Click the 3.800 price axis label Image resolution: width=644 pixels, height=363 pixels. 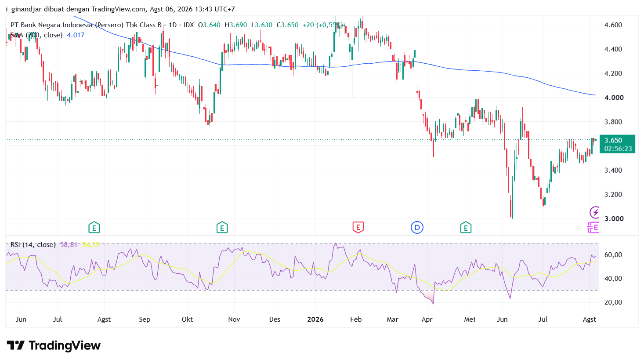[x=613, y=122]
